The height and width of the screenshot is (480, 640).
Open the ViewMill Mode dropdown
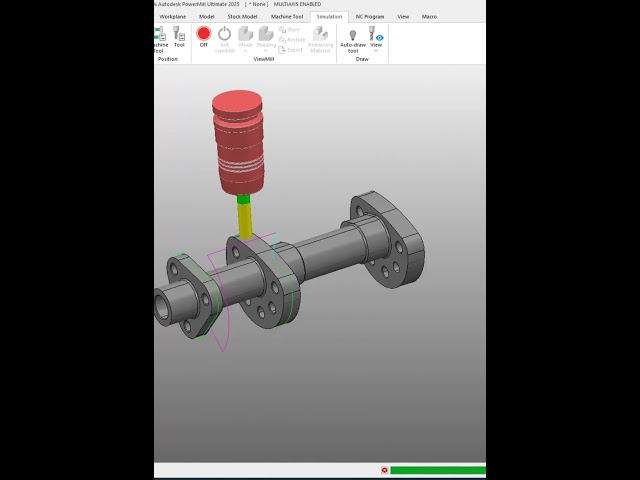tap(245, 39)
